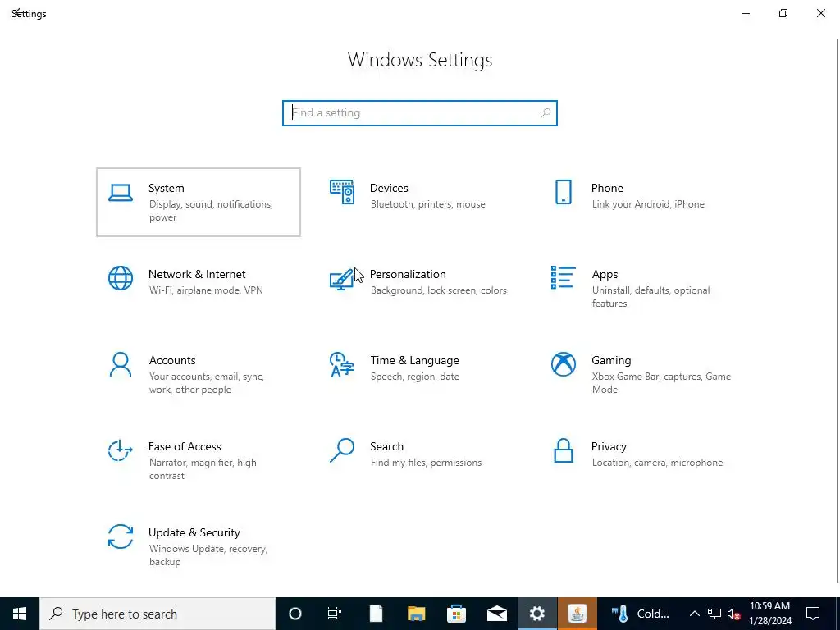Open the Cold weather widget
This screenshot has width=840, height=630.
coord(640,614)
